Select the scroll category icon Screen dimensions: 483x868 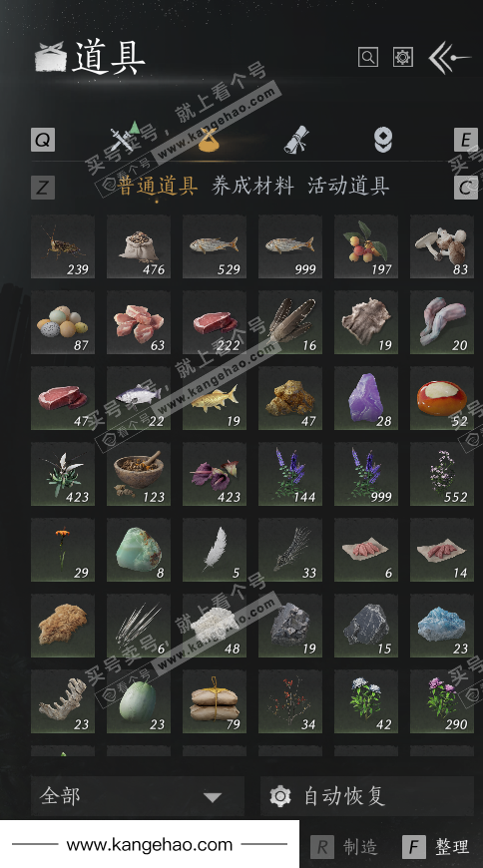(297, 139)
